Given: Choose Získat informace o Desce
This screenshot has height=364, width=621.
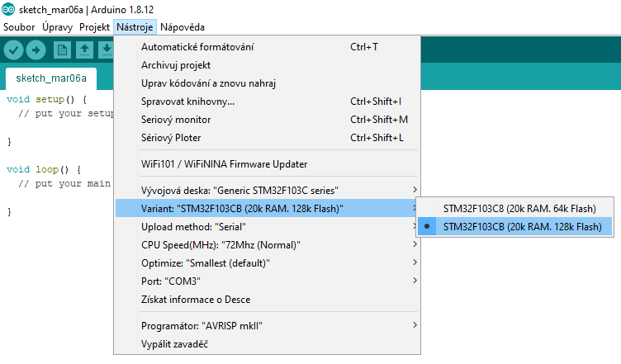Looking at the screenshot, I should [x=267, y=300].
